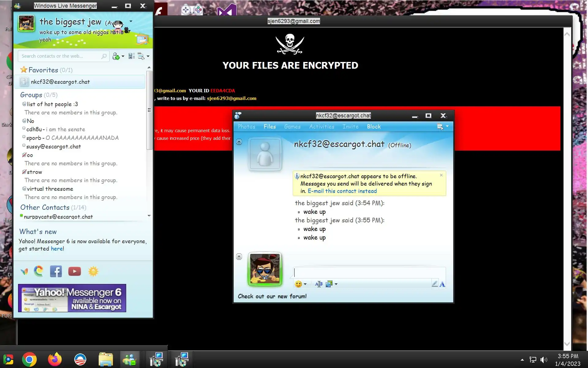Expand the show menu dropdown in chat window
This screenshot has height=368, width=588.
pos(447,126)
